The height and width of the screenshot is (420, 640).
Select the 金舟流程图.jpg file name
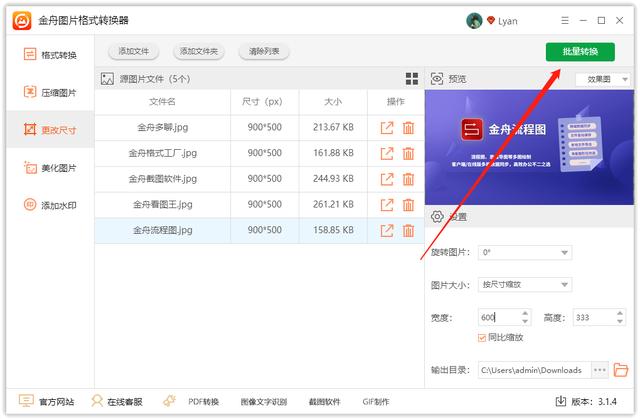(162, 230)
